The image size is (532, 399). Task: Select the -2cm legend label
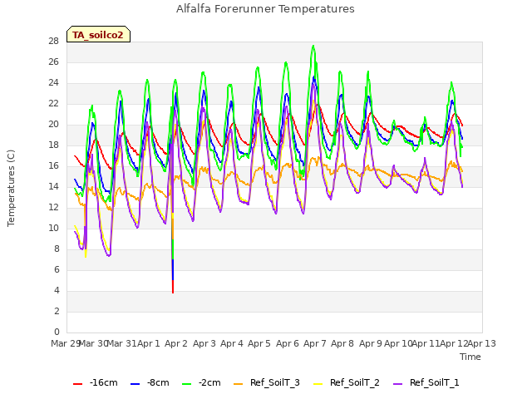coord(209,382)
